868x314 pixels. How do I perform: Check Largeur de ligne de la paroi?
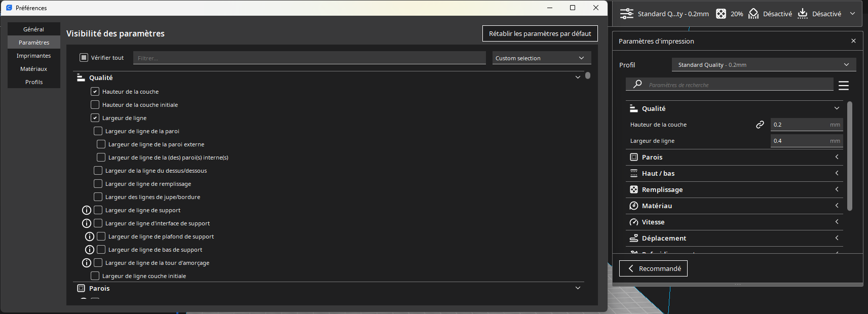tap(98, 131)
